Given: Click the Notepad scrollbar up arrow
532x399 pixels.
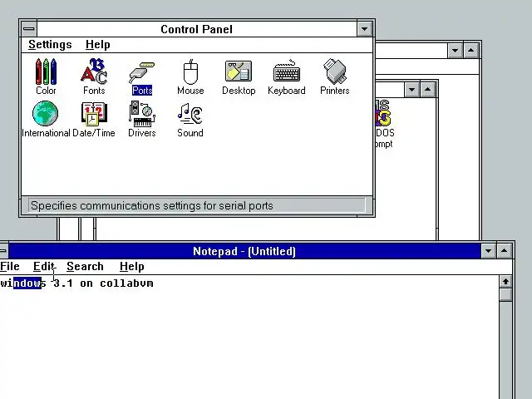Looking at the screenshot, I should point(505,282).
